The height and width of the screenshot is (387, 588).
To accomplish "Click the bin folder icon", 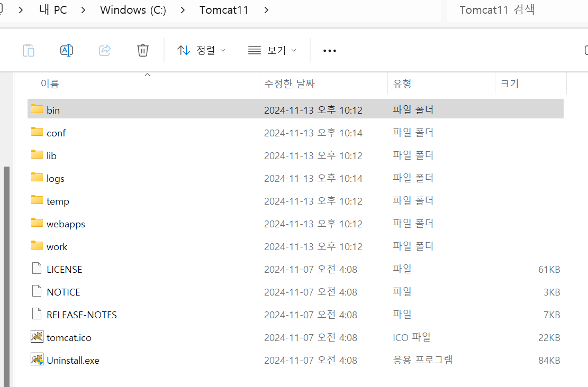I will (37, 109).
